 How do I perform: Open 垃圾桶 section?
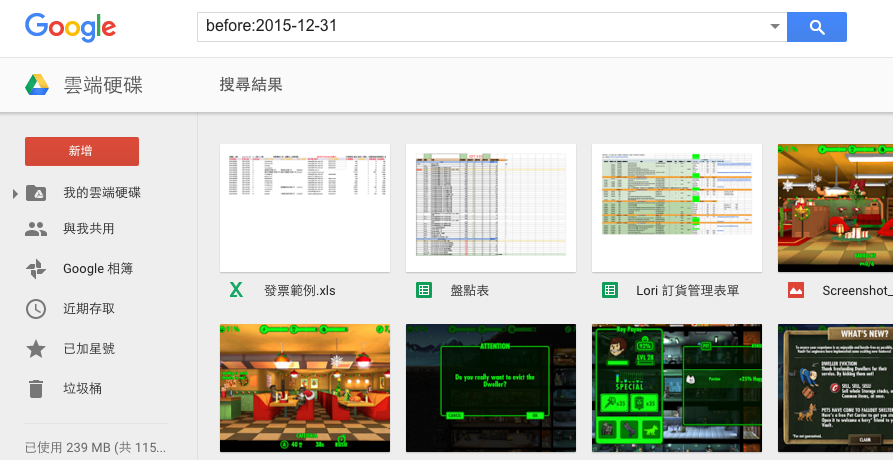(x=83, y=388)
